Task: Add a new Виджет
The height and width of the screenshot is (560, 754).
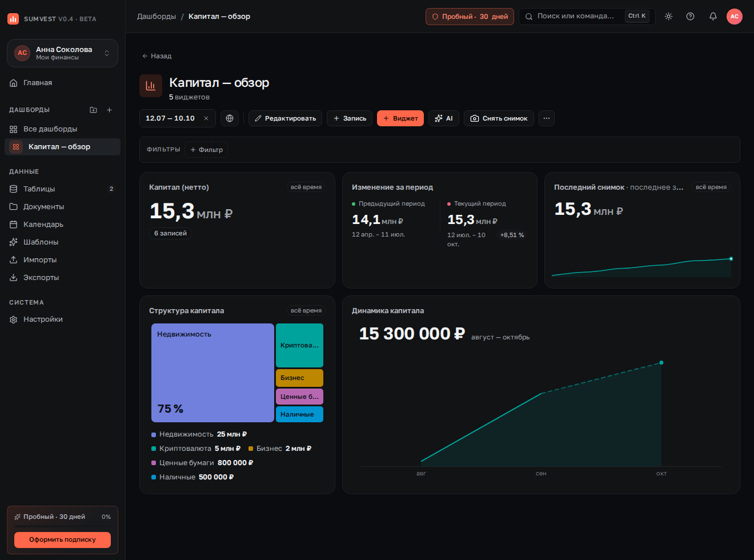Action: coord(400,118)
